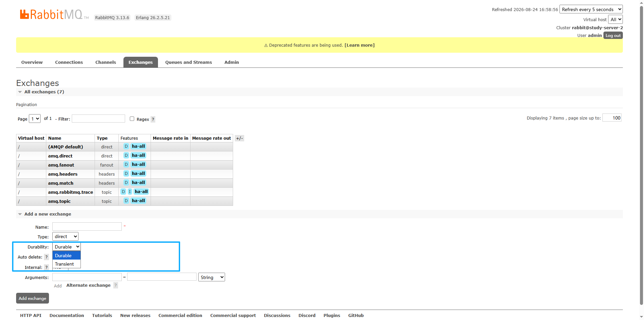Focus the exchange Filter input field
Screen dimensions: 644x320
(x=98, y=119)
